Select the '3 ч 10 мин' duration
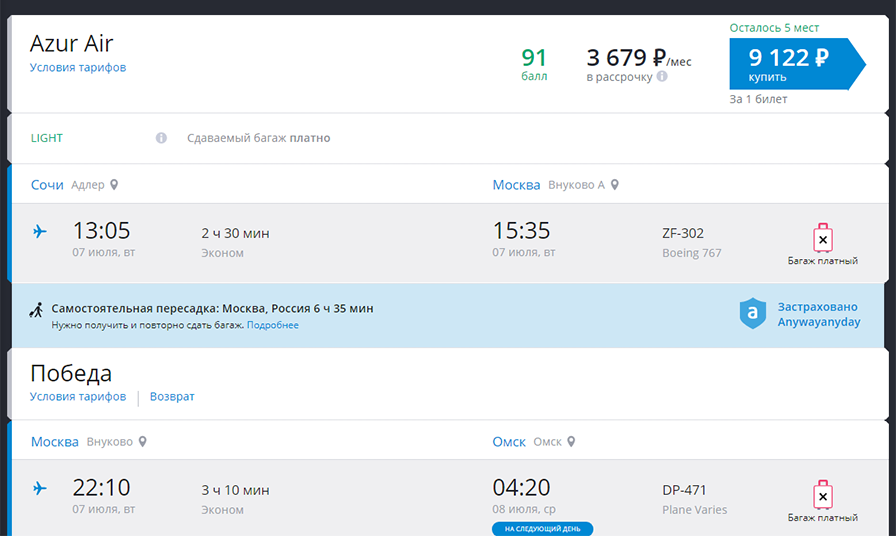 pos(235,490)
